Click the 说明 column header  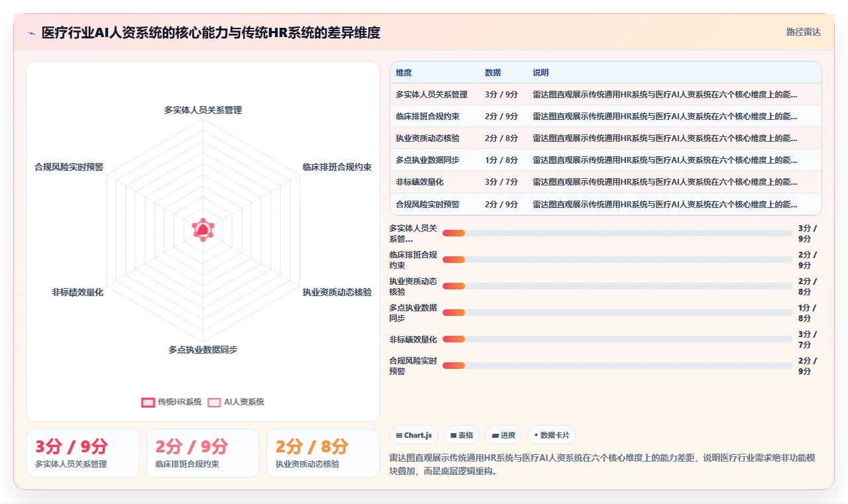541,73
